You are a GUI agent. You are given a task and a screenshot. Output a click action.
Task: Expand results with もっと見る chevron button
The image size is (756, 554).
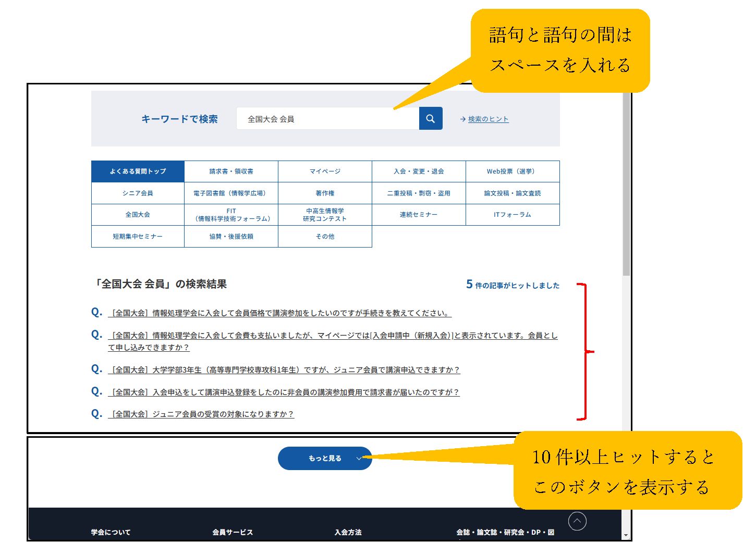point(325,459)
